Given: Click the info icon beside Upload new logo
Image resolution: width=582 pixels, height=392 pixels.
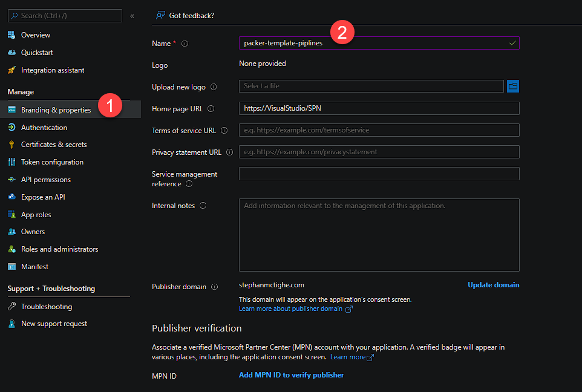Looking at the screenshot, I should pos(213,87).
